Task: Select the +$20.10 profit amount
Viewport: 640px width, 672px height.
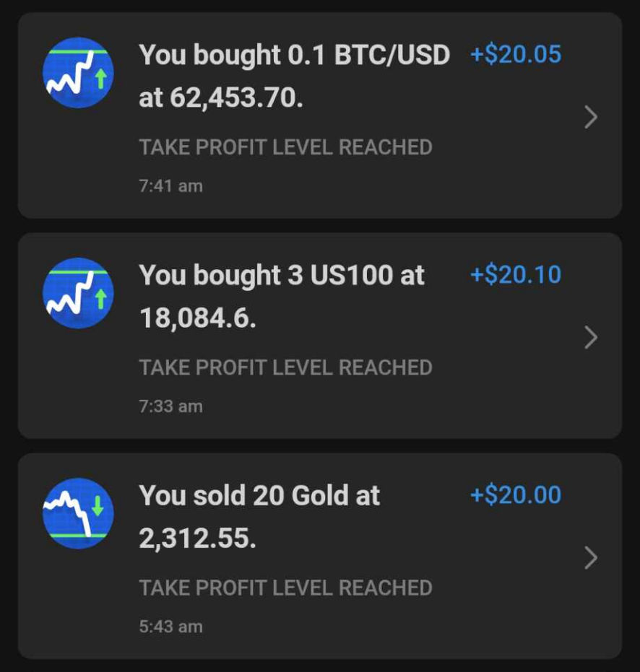Action: [x=515, y=275]
